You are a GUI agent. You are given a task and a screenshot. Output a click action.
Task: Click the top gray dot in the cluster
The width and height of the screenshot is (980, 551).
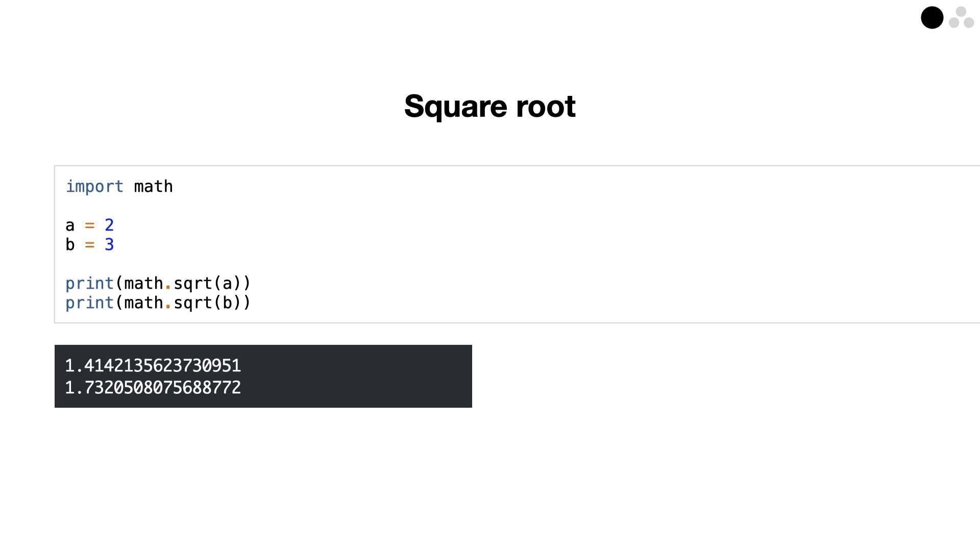click(961, 12)
